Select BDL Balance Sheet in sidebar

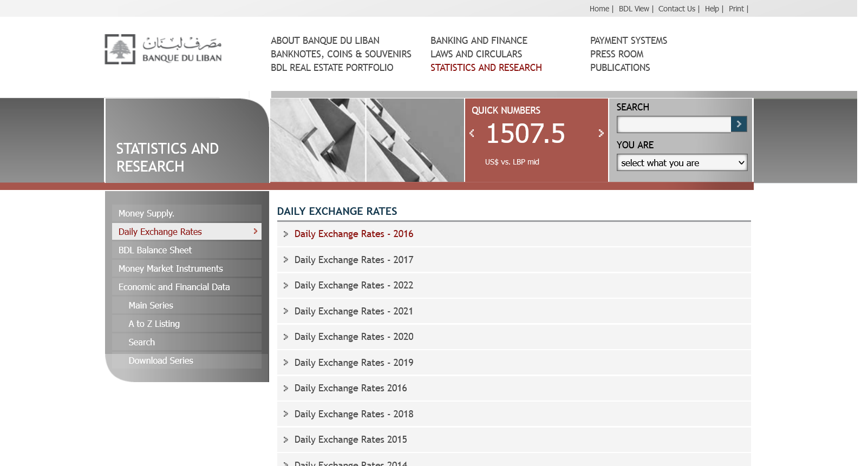coord(155,250)
